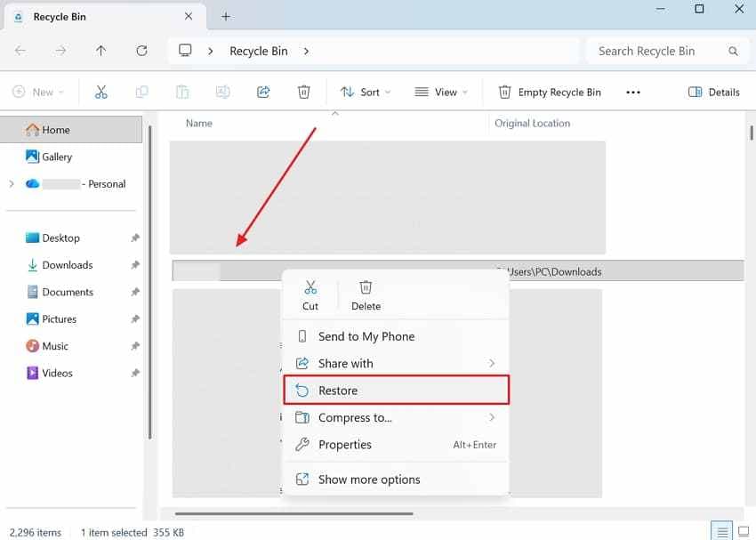Switch to large thumbnails view in status bar
The width and height of the screenshot is (756, 540).
tap(744, 532)
